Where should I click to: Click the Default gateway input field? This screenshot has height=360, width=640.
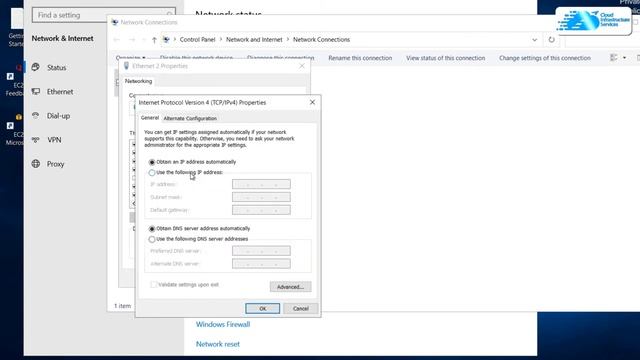261,210
